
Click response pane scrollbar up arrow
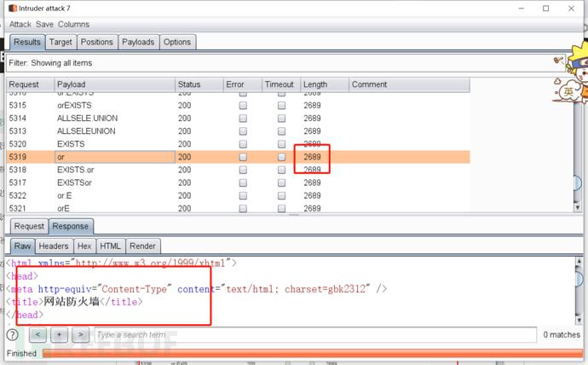pos(579,262)
